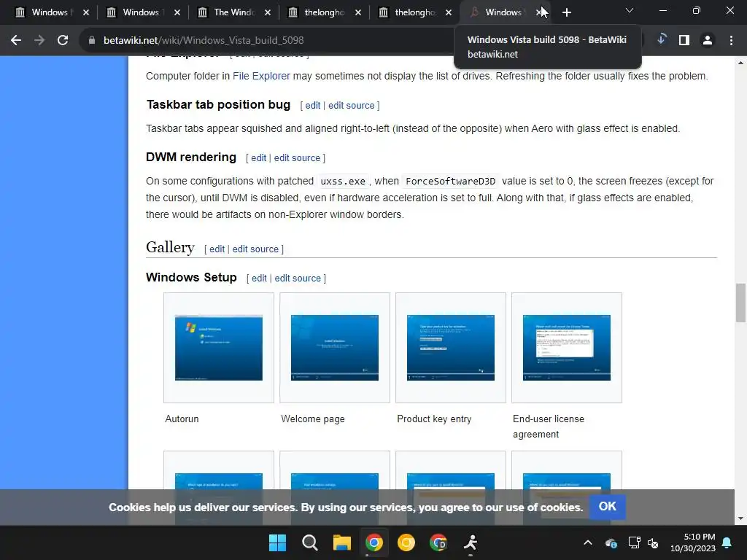Accept cookies with the OK button
Image resolution: width=747 pixels, height=560 pixels.
click(x=607, y=507)
